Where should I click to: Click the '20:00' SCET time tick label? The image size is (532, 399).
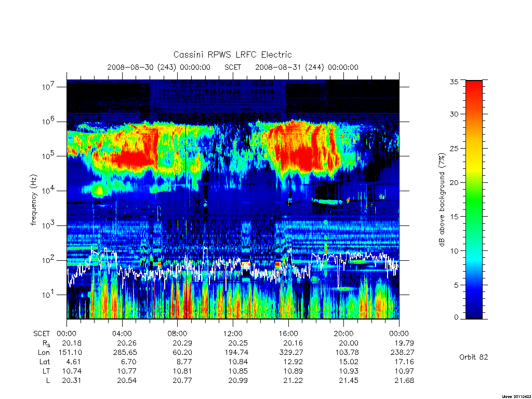343,334
